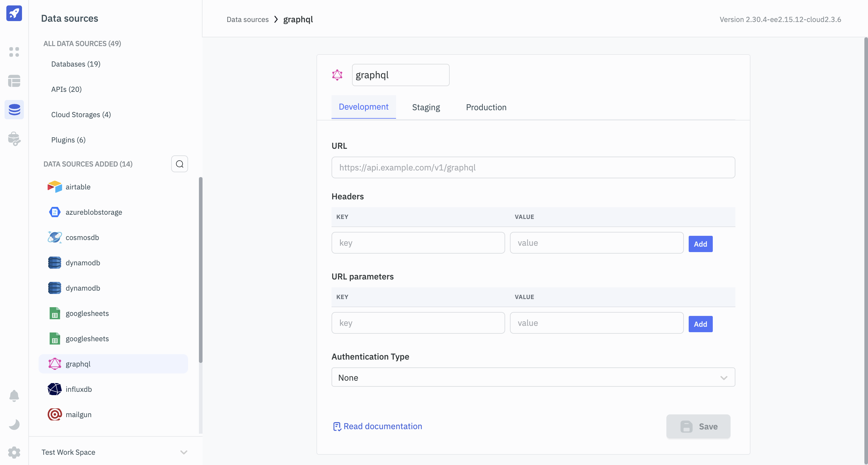Switch to the Staging tab
This screenshot has height=465, width=868.
click(426, 108)
